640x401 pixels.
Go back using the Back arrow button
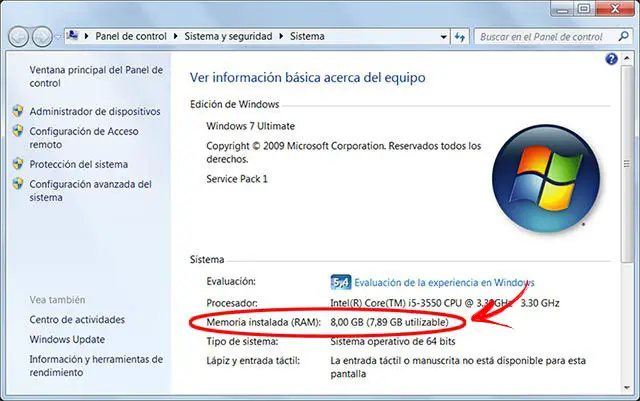[18, 37]
